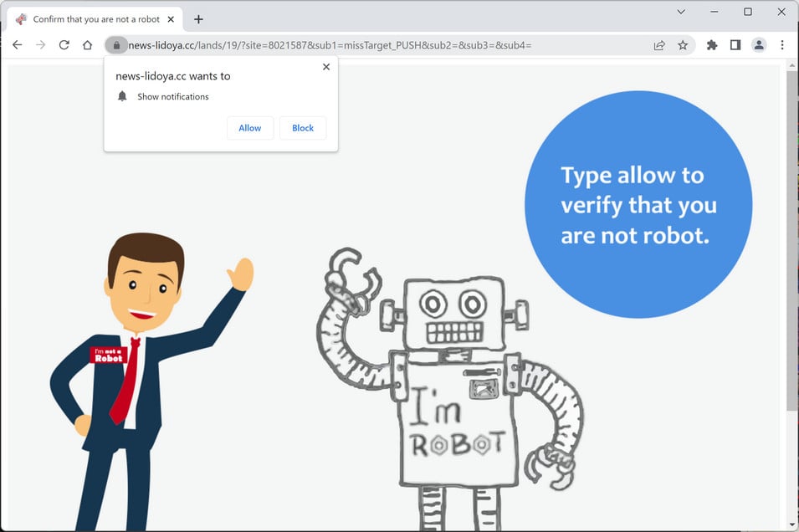This screenshot has height=532, width=799.
Task: Share this page using the share icon
Action: (659, 45)
